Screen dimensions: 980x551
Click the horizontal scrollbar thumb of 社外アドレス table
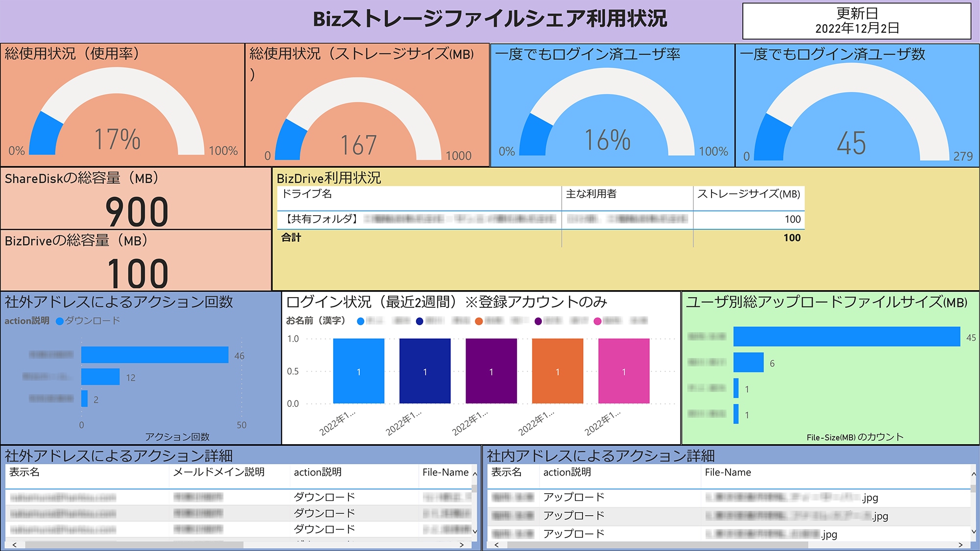pos(134,545)
